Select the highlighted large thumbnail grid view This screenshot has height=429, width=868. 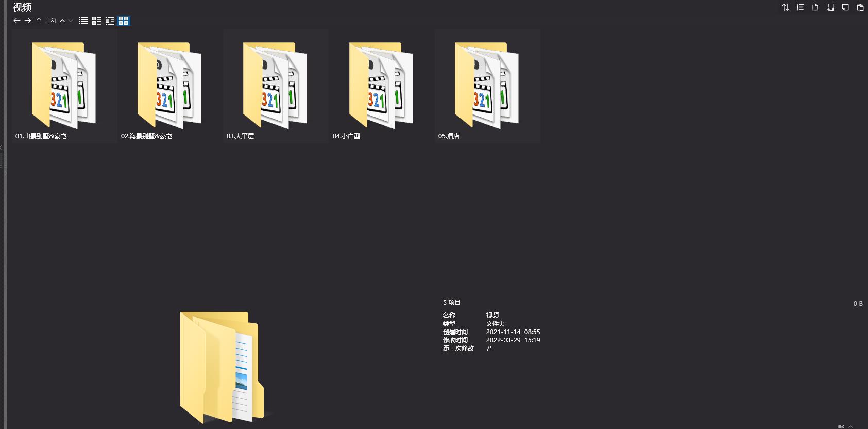pos(124,21)
